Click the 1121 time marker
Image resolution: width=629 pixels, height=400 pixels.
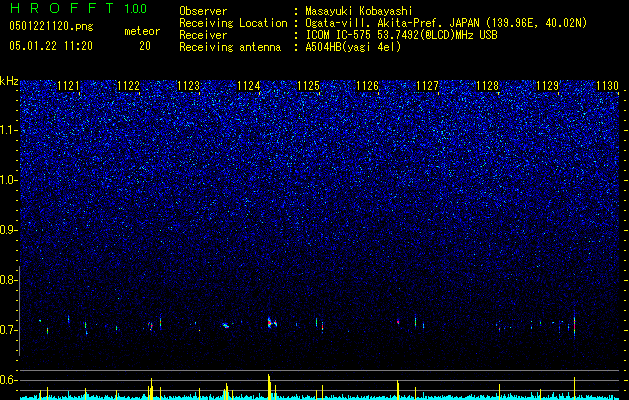coord(69,86)
